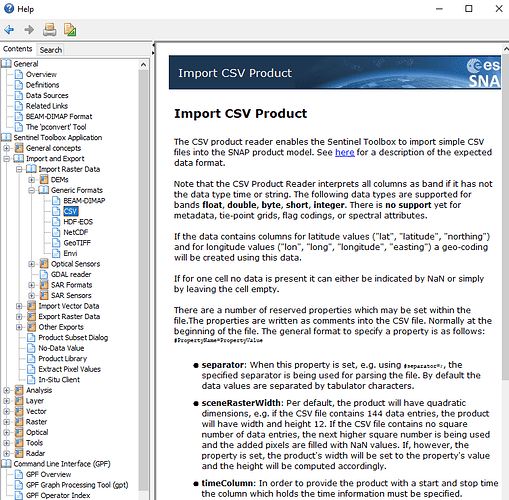The image size is (509, 500).
Task: Click the General book icon
Action: pyautogui.click(x=6, y=63)
